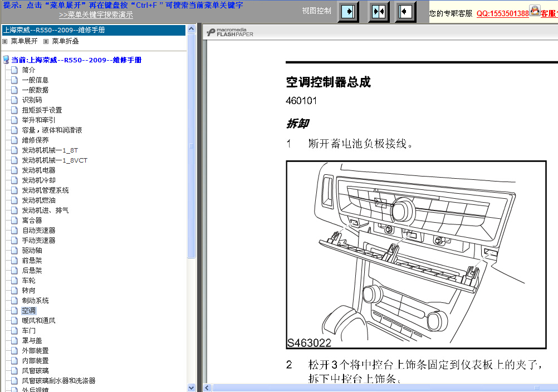Click the left-arrow view control button
The image size is (558, 392).
(405, 12)
